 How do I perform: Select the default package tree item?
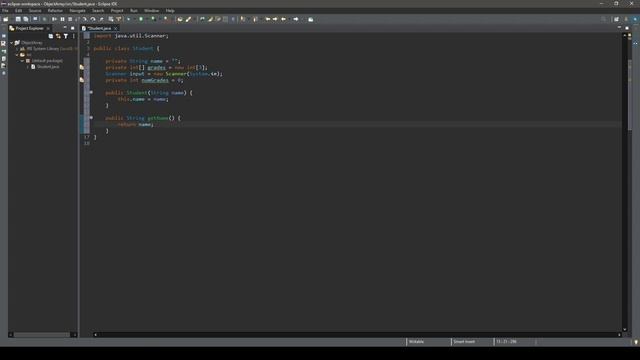coord(47,61)
